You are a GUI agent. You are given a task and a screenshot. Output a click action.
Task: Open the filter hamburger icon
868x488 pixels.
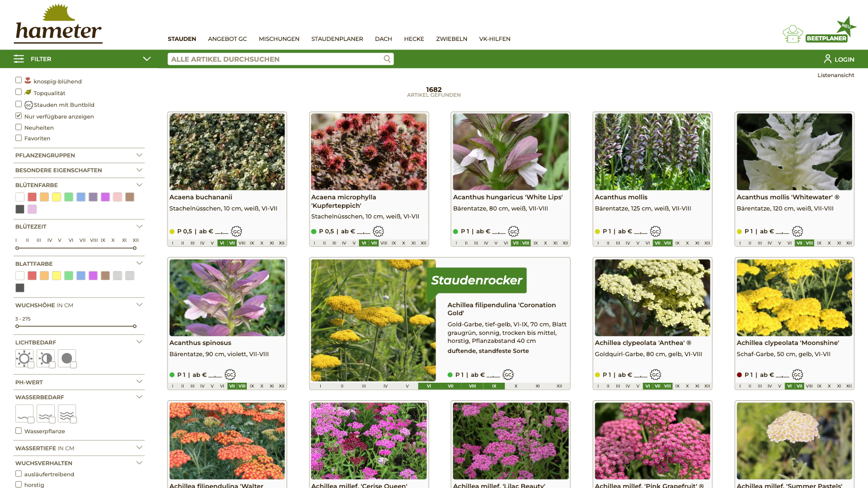pos(19,58)
